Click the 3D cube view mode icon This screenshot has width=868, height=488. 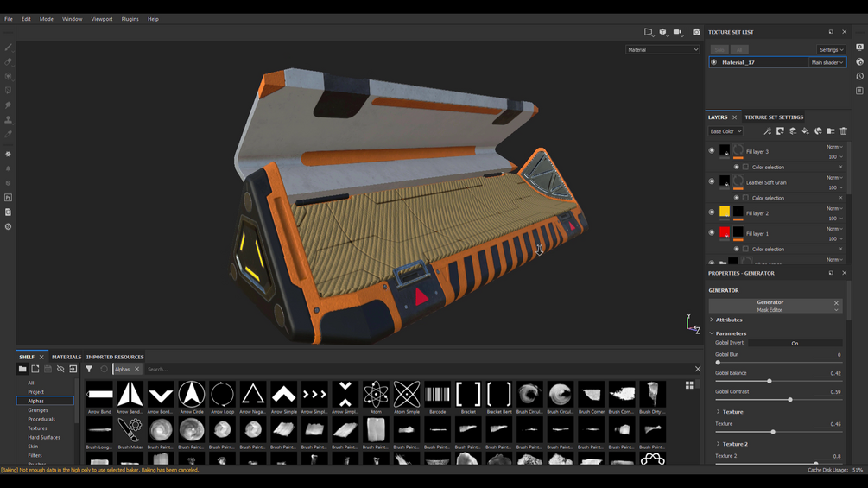(662, 32)
